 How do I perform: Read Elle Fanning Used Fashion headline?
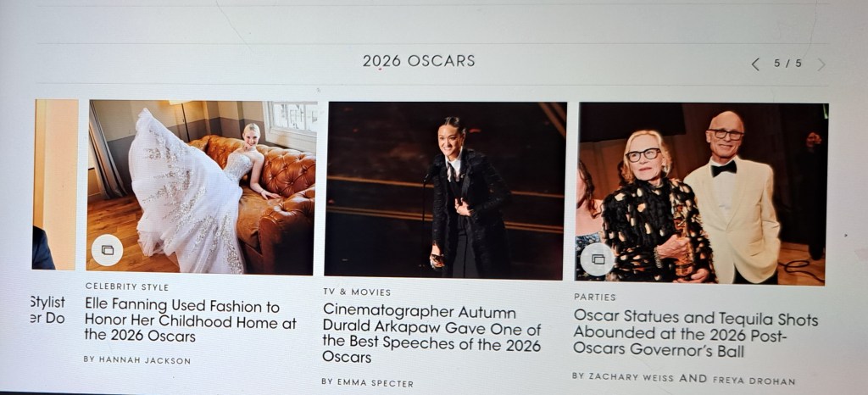[190, 320]
